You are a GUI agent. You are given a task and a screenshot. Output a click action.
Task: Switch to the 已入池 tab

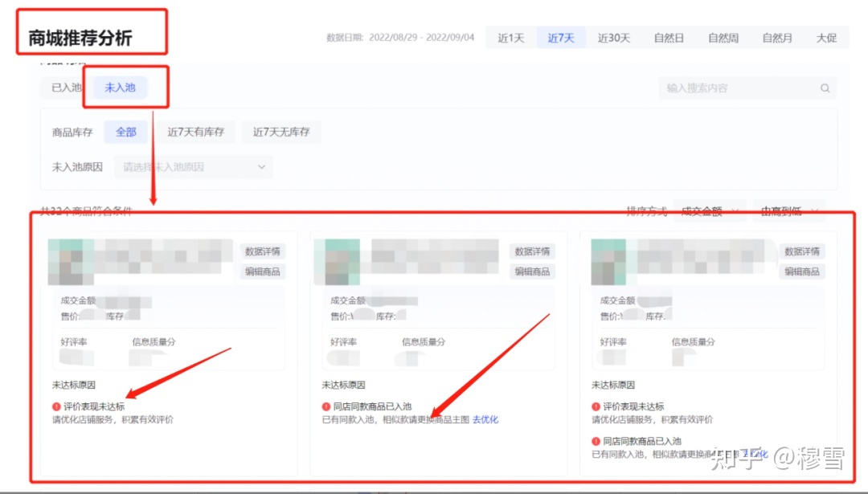click(x=66, y=88)
